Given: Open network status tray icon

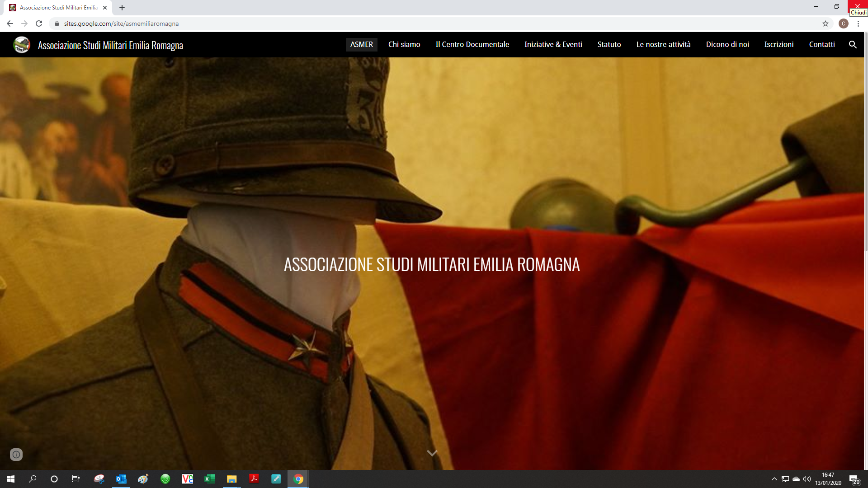Looking at the screenshot, I should 785,479.
